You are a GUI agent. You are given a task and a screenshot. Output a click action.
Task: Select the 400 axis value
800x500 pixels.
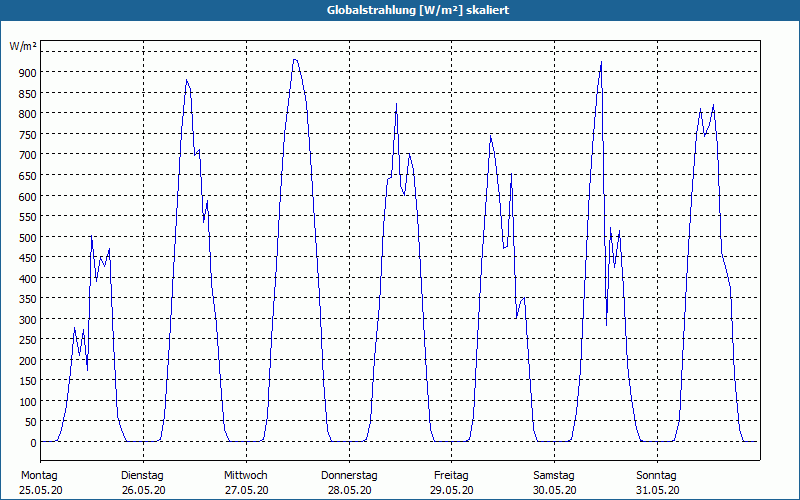click(27, 279)
